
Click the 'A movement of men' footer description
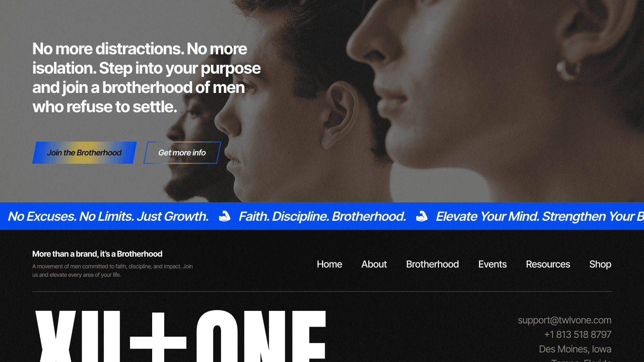point(112,271)
